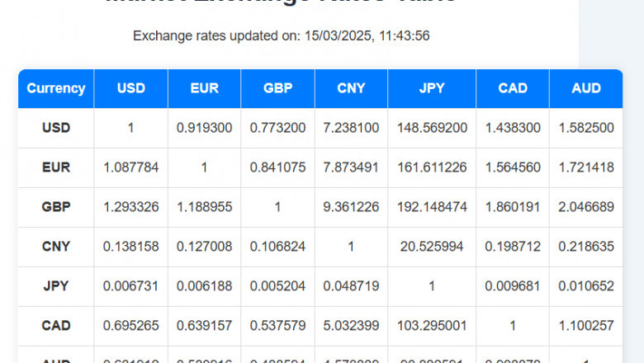The width and height of the screenshot is (644, 363).
Task: Select the EUR column header
Action: coord(204,88)
